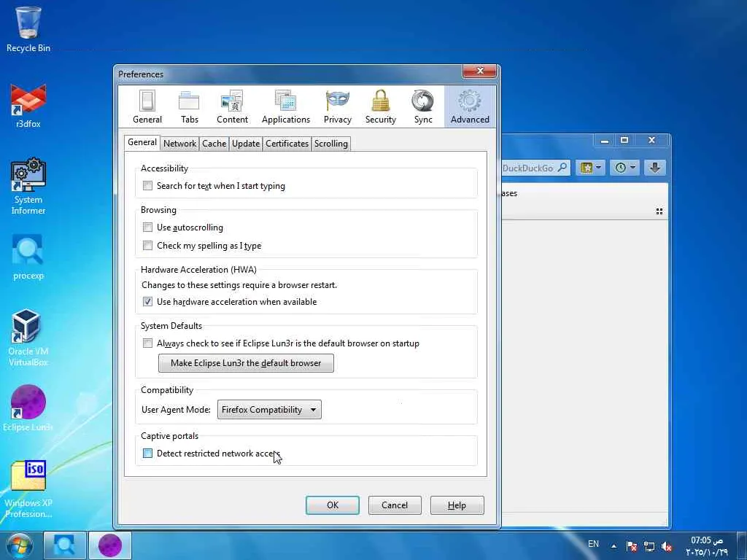Select the r3dfox desktop shortcut
This screenshot has width=747, height=560.
coord(28,106)
